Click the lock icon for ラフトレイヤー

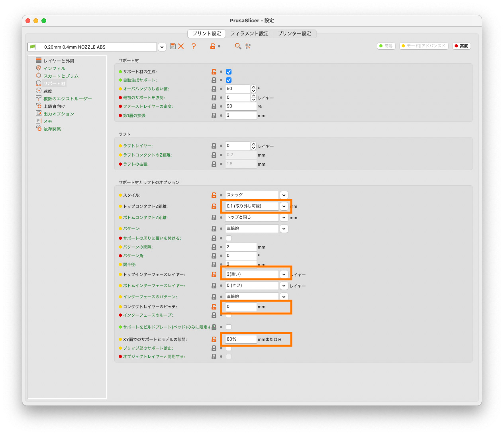pos(214,146)
